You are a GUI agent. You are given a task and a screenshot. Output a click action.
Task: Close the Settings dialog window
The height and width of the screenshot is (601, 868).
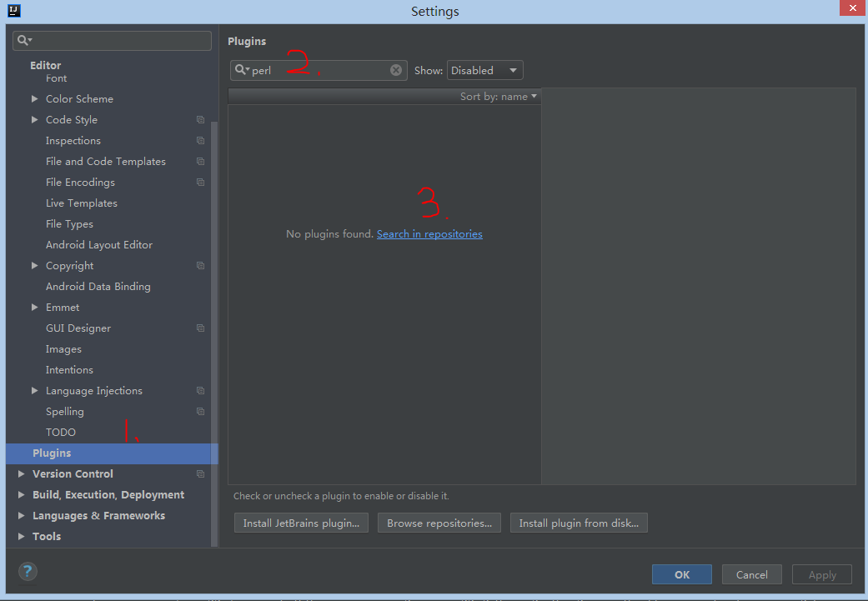[x=852, y=8]
